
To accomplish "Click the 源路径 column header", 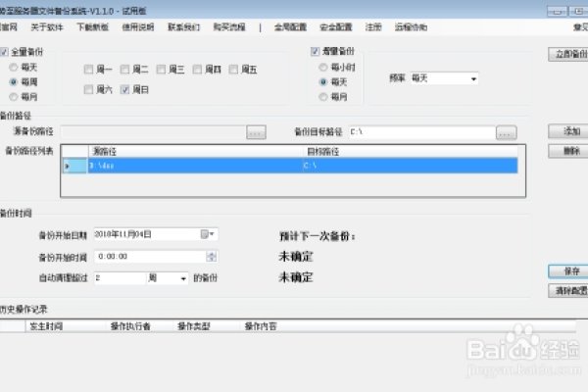I will [195, 152].
